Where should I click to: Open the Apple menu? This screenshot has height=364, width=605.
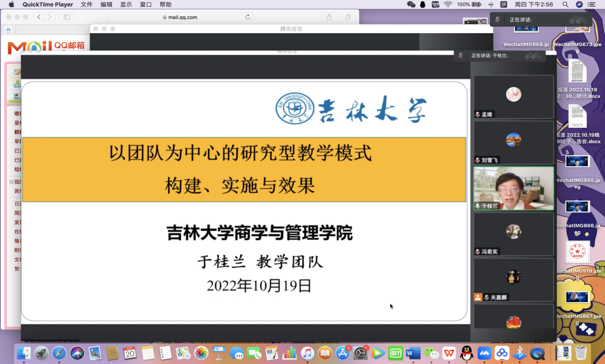tap(11, 5)
